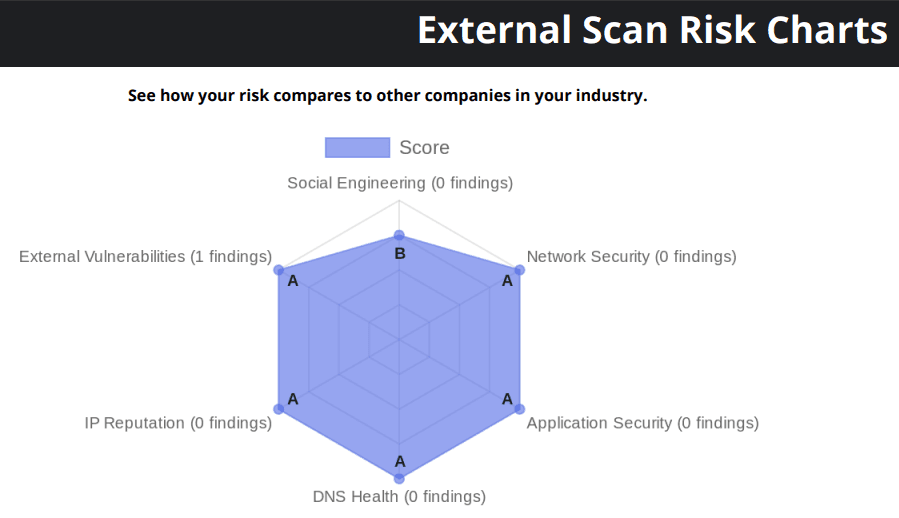
Task: Click the External Vulnerabilities axis label
Action: [x=146, y=256]
